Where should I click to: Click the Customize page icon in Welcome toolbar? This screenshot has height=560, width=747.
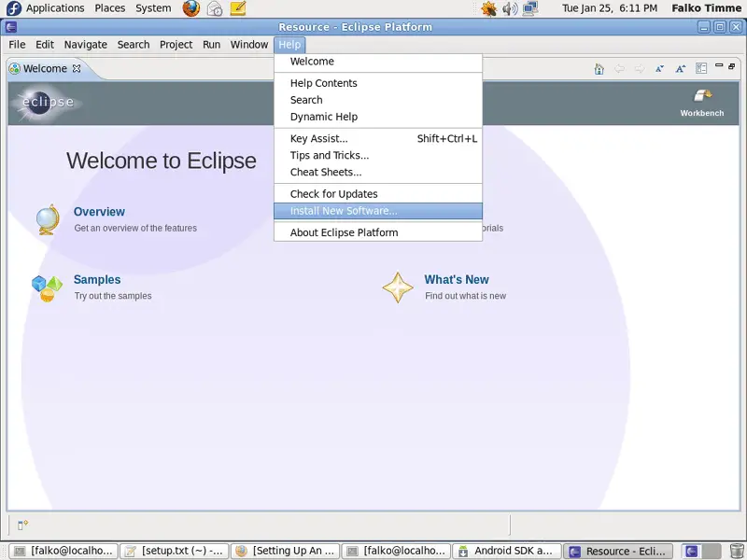pyautogui.click(x=701, y=68)
